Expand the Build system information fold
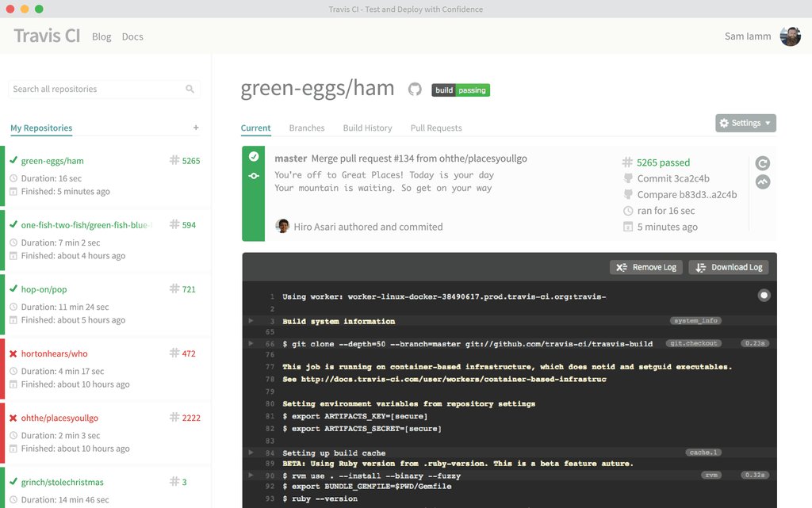This screenshot has width=812, height=508. pyautogui.click(x=251, y=321)
